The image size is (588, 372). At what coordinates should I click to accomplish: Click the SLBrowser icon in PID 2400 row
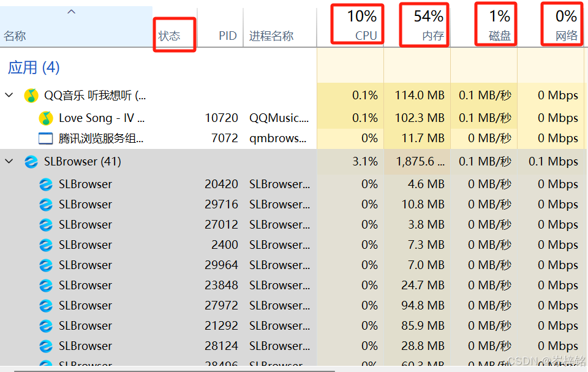46,245
